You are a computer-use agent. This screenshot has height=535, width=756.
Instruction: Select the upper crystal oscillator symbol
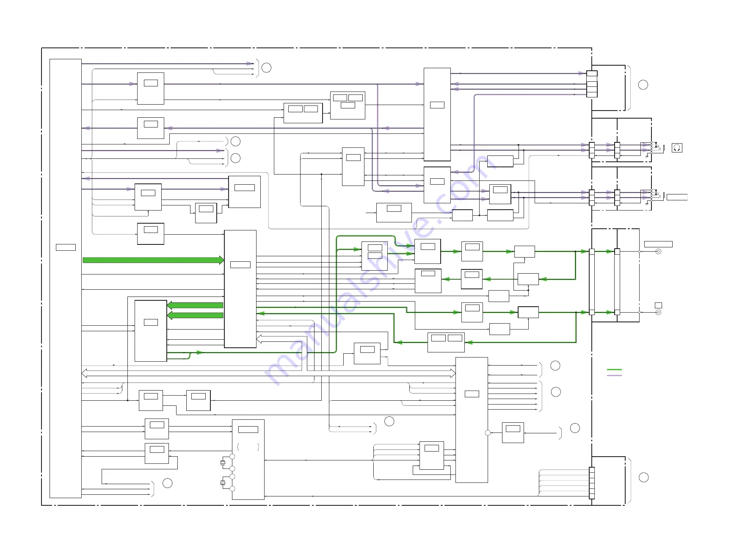(223, 463)
